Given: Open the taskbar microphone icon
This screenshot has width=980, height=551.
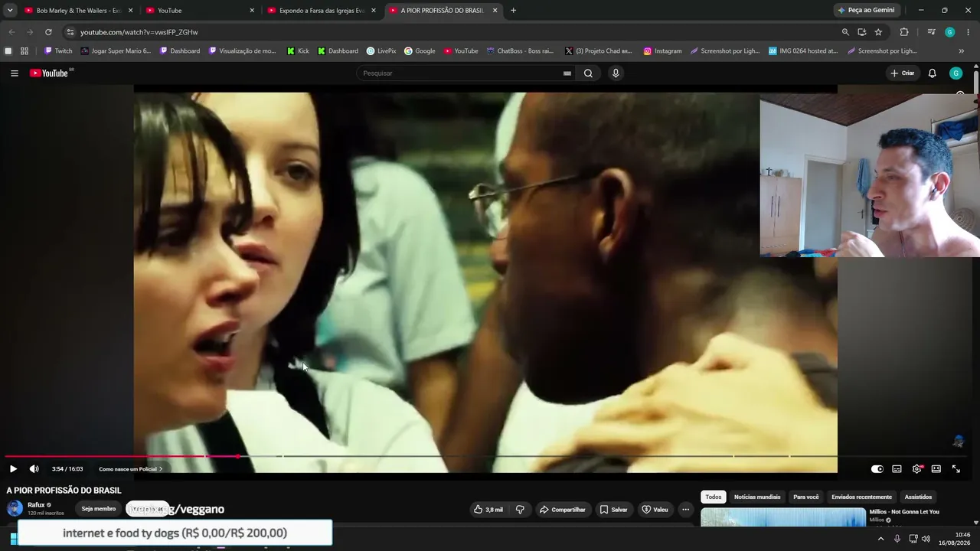Looking at the screenshot, I should pyautogui.click(x=897, y=539).
